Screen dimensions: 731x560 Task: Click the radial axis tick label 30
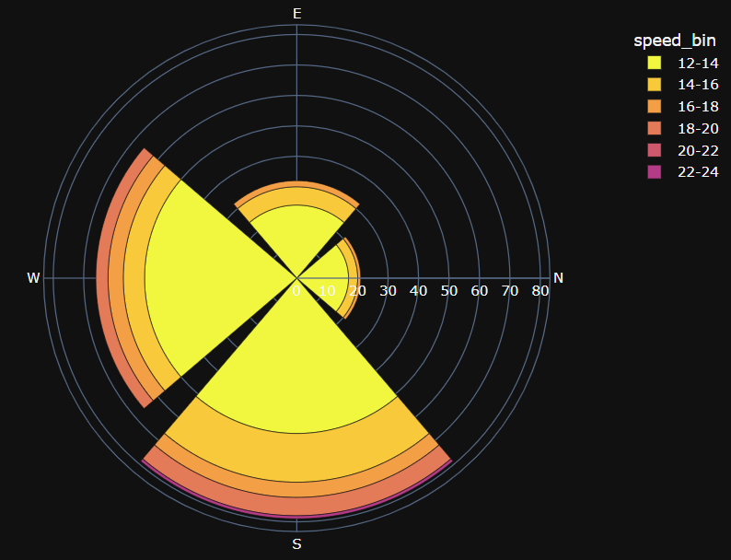pyautogui.click(x=388, y=291)
